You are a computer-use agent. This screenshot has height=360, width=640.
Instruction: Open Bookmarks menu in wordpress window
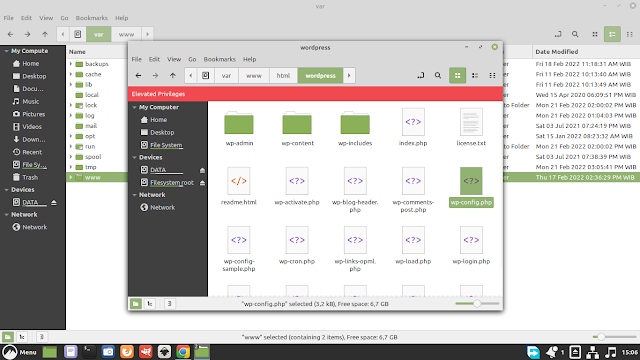(x=220, y=59)
